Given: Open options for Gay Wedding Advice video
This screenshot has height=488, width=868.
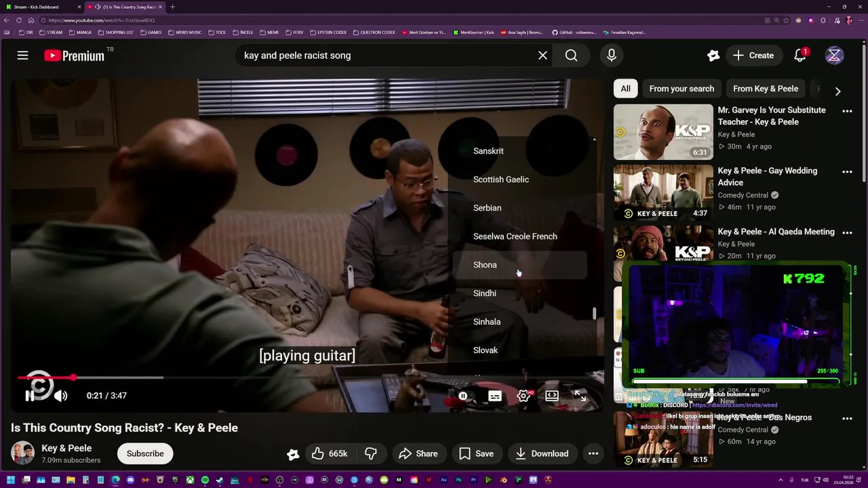Looking at the screenshot, I should pos(847,172).
